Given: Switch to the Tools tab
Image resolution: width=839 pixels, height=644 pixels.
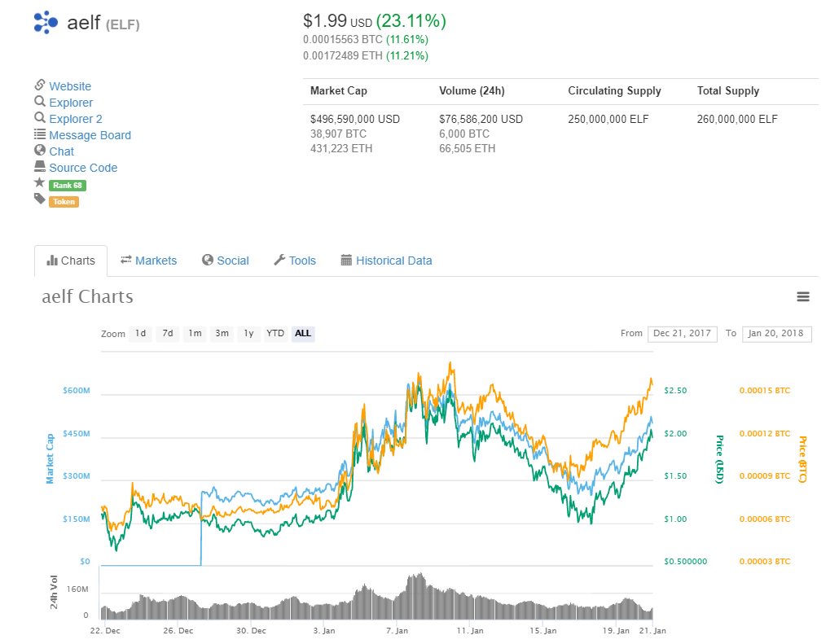Looking at the screenshot, I should click(x=295, y=261).
